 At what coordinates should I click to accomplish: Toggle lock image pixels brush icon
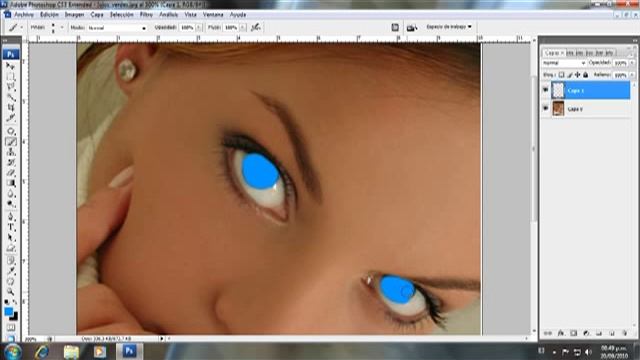[x=570, y=75]
